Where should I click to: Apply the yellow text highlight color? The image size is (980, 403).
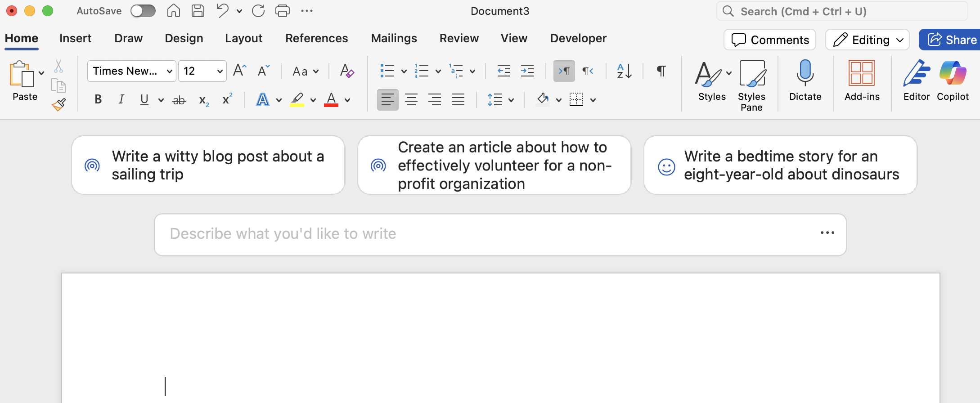click(x=297, y=100)
